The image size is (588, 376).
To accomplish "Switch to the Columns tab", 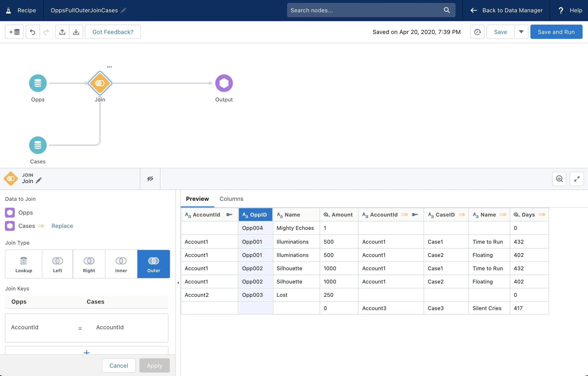I will [x=231, y=199].
